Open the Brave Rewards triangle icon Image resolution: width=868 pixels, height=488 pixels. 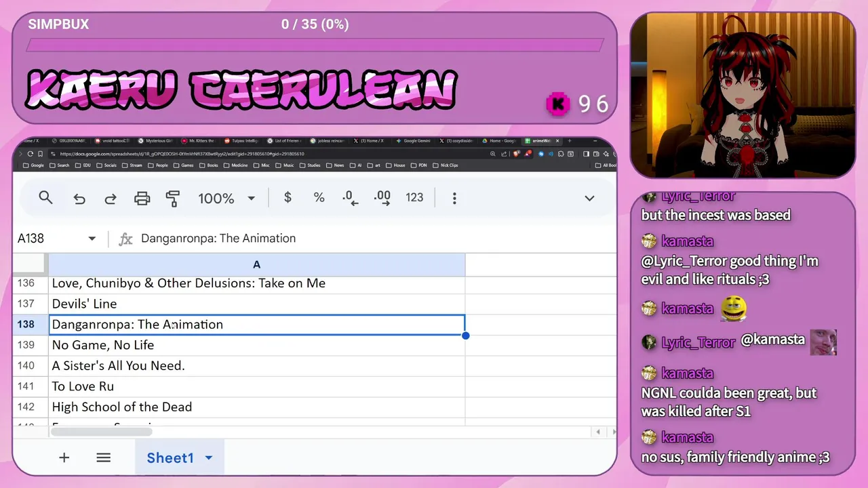point(528,153)
